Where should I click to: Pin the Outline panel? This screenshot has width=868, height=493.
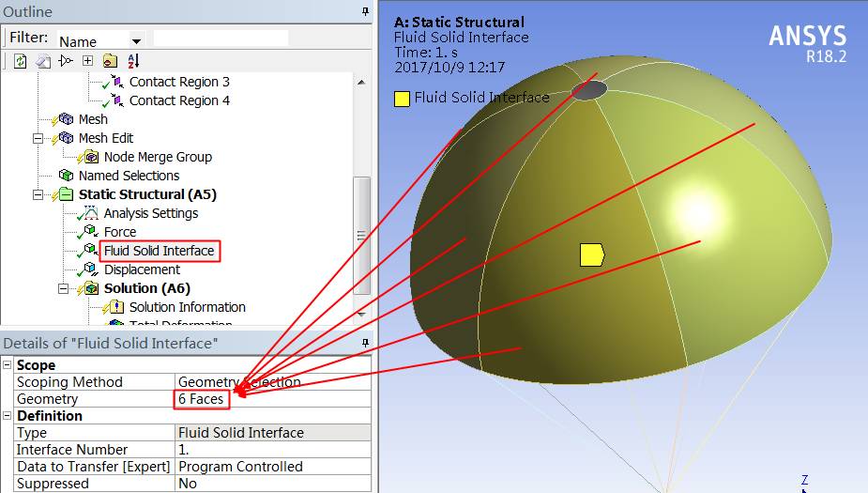(365, 11)
